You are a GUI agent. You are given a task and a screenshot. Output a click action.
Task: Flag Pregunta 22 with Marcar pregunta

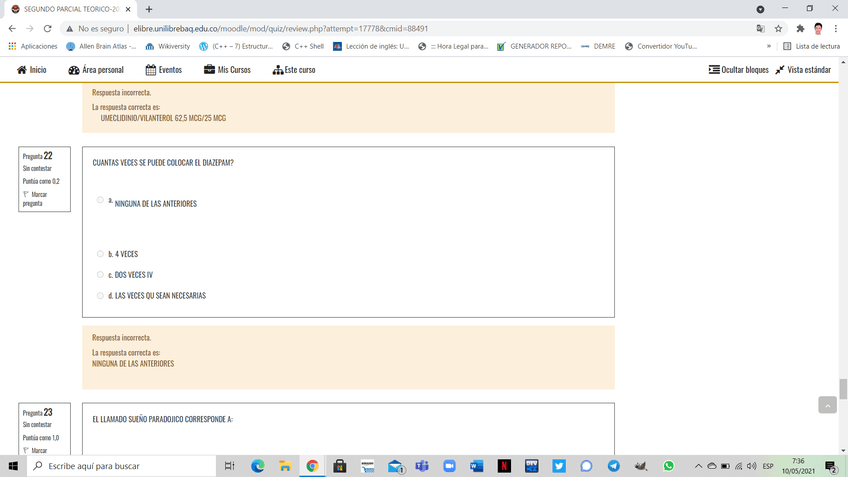(35, 198)
